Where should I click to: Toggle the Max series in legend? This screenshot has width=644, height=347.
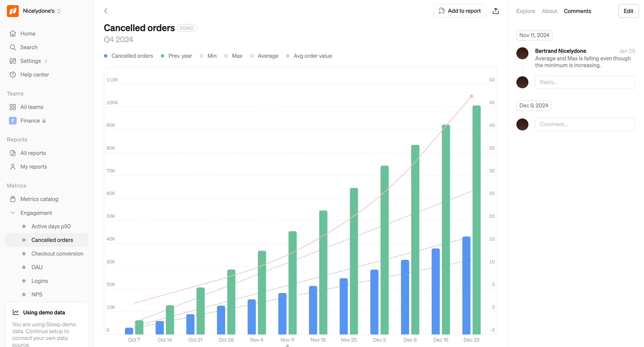[x=233, y=56]
